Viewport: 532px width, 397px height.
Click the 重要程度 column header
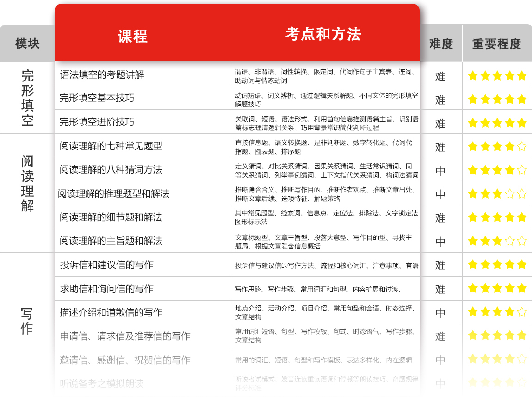497,44
